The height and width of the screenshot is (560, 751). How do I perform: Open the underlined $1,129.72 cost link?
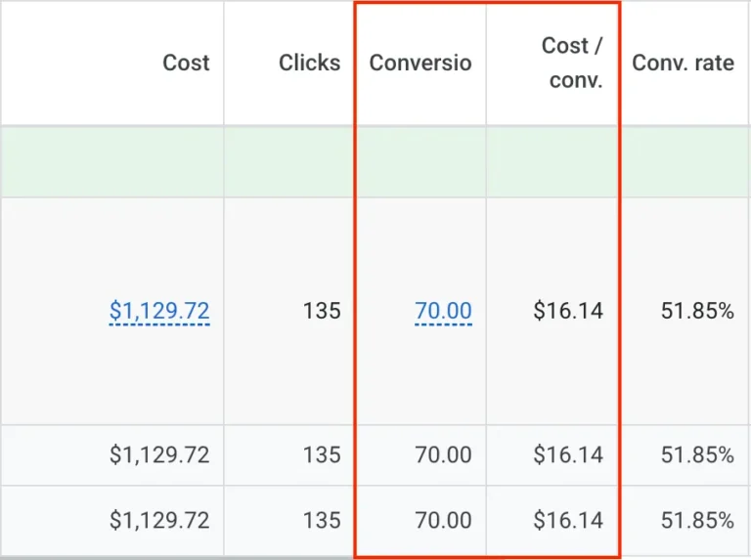(159, 311)
